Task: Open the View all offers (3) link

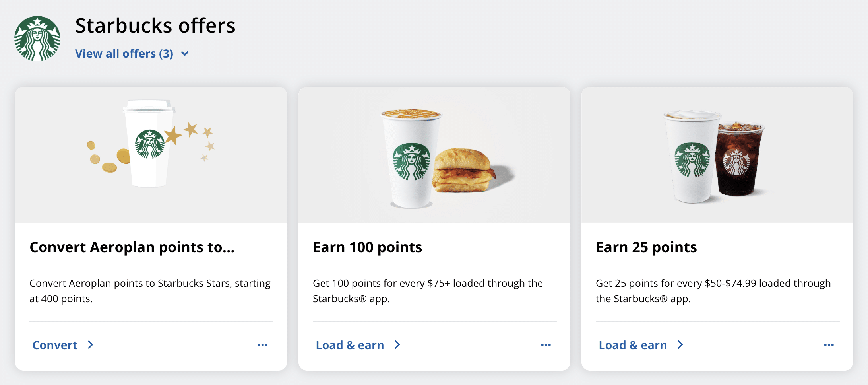Action: click(x=124, y=54)
